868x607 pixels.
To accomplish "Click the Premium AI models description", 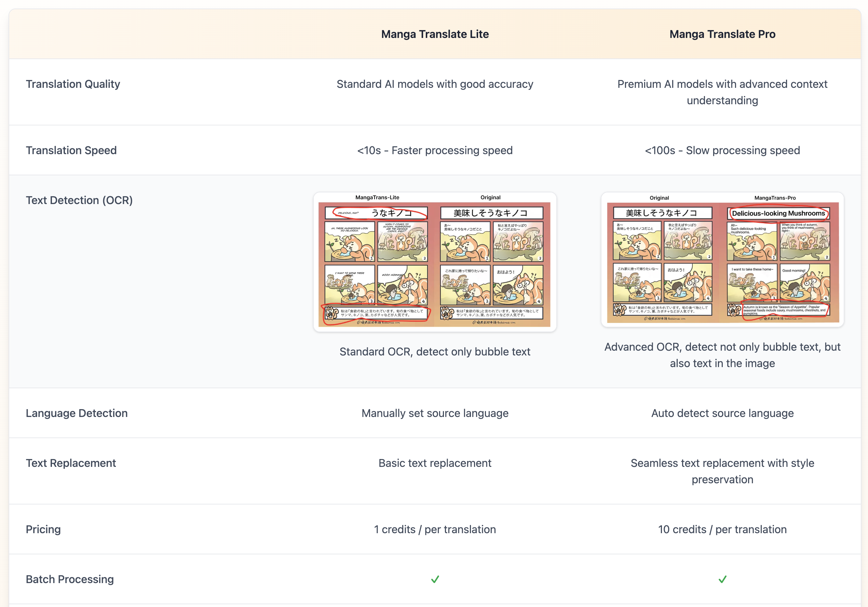I will [x=722, y=92].
